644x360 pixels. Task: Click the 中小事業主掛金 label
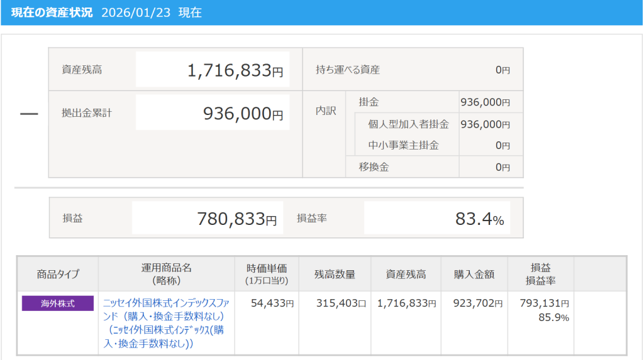click(403, 145)
